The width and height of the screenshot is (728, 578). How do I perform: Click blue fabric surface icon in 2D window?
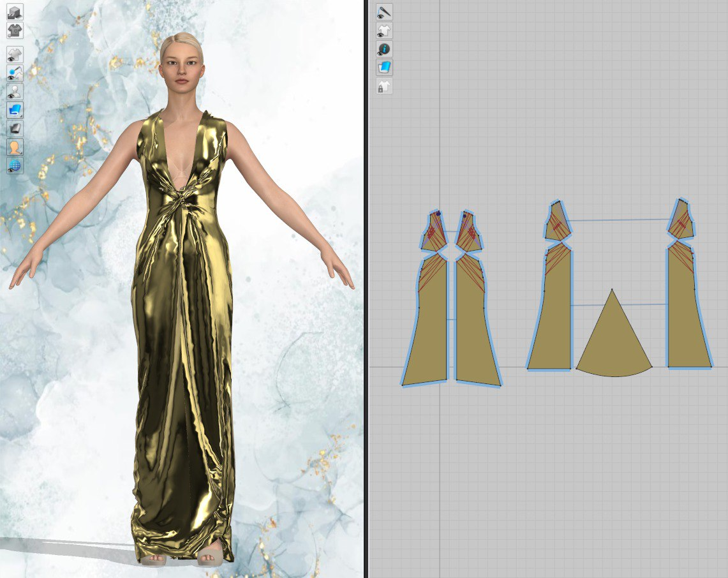[x=384, y=68]
